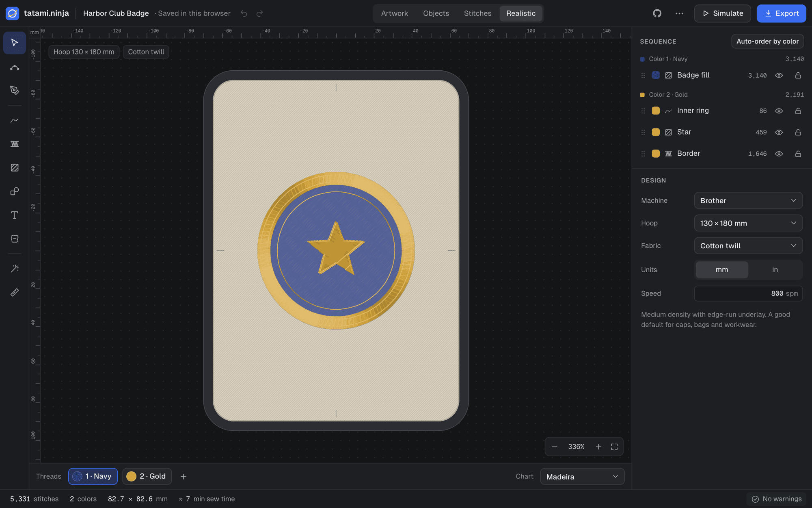The image size is (812, 508).
Task: Switch to the Objects view tab
Action: 436,13
